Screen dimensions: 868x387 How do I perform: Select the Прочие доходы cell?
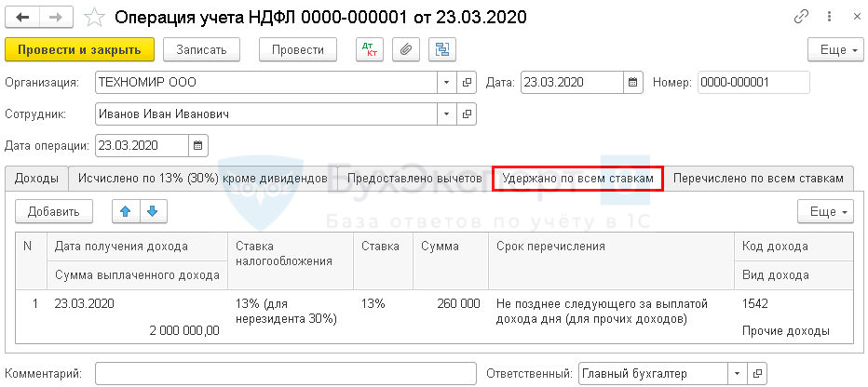coord(793,331)
